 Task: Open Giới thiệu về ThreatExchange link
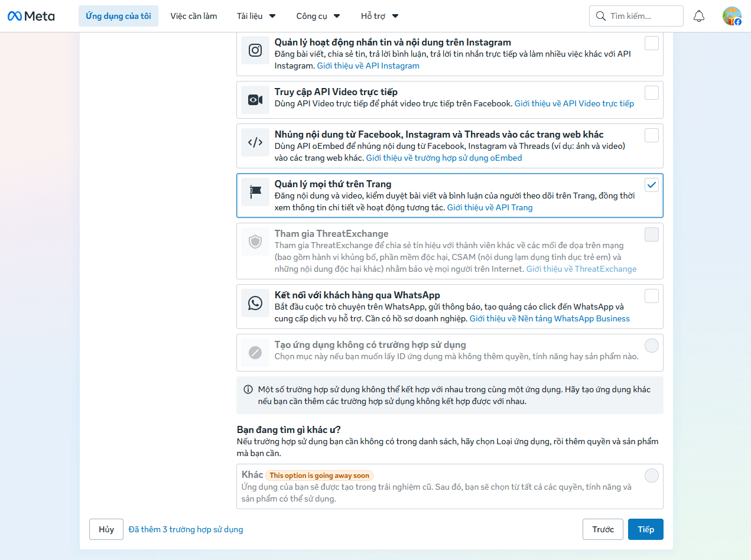[581, 269]
